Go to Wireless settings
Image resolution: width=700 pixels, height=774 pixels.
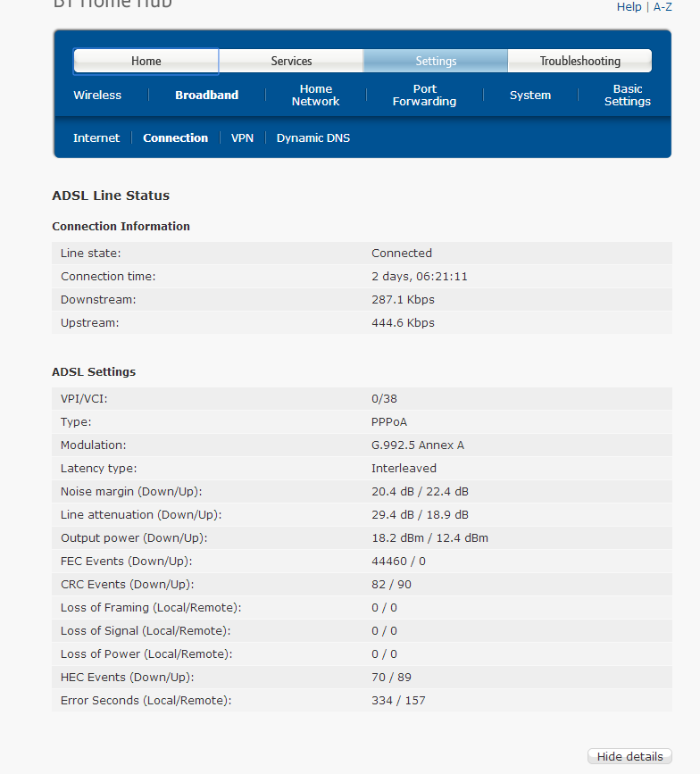pyautogui.click(x=97, y=96)
